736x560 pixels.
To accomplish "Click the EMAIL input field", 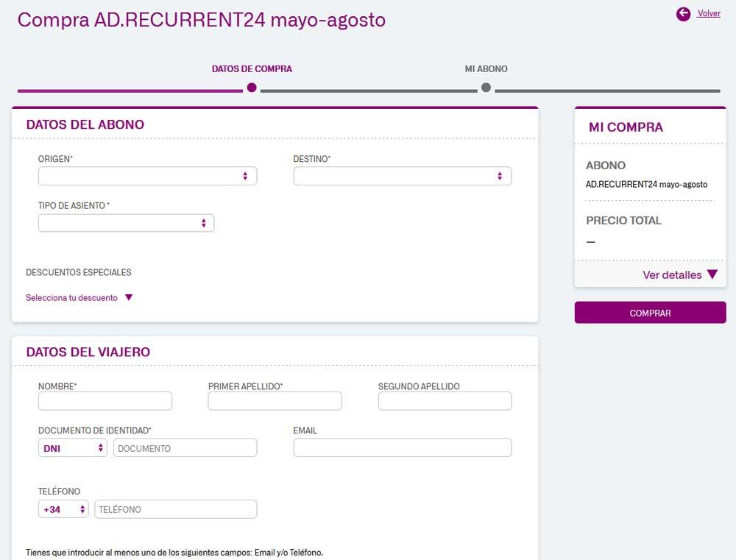I will 402,447.
